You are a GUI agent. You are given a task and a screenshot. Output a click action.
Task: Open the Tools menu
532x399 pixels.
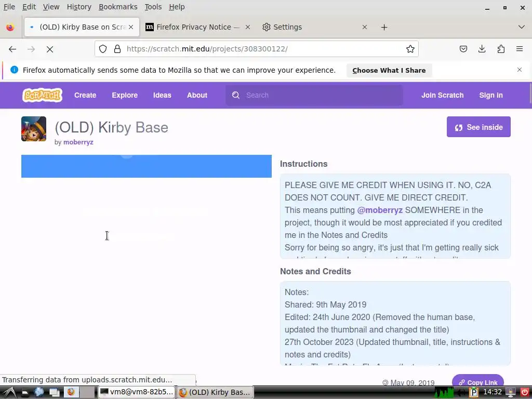pyautogui.click(x=153, y=7)
